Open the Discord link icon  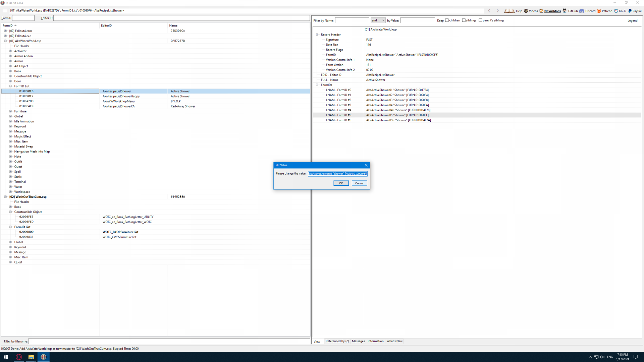click(x=582, y=11)
